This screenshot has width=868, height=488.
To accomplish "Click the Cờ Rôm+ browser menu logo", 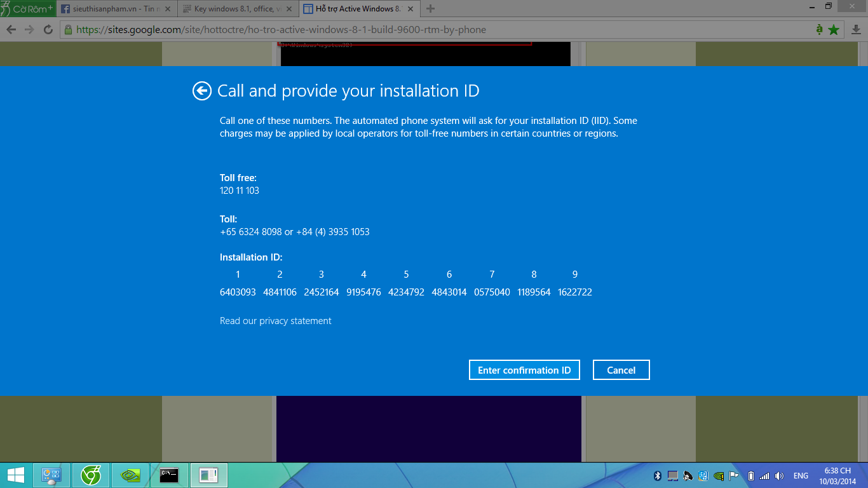I will 27,9.
